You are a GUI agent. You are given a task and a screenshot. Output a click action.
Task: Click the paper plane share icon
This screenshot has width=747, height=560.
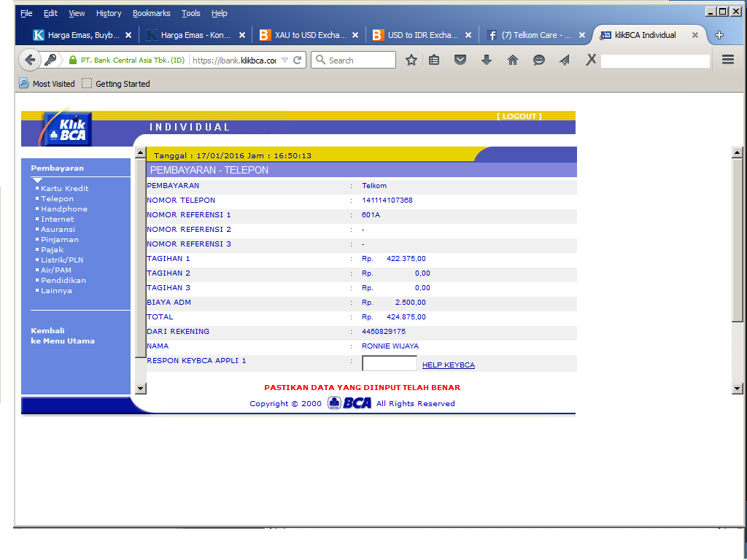click(565, 60)
